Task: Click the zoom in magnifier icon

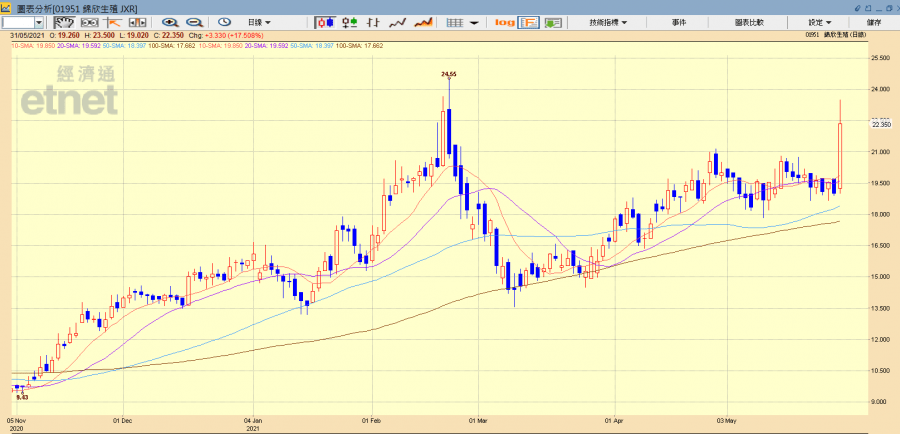Action: pyautogui.click(x=170, y=22)
